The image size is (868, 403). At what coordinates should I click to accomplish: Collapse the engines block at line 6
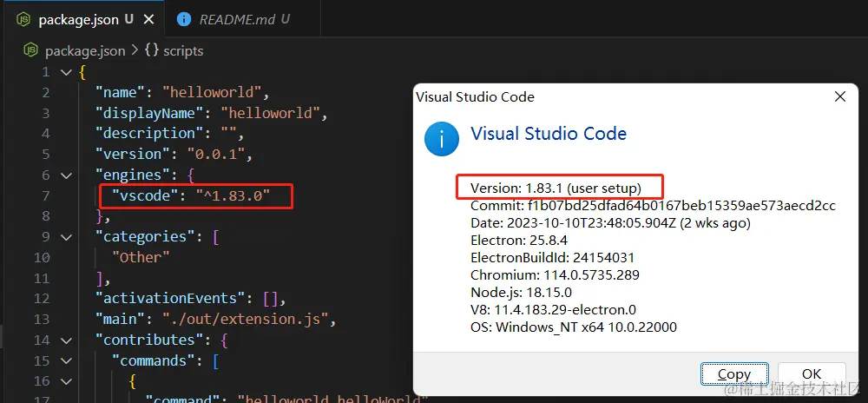66,175
